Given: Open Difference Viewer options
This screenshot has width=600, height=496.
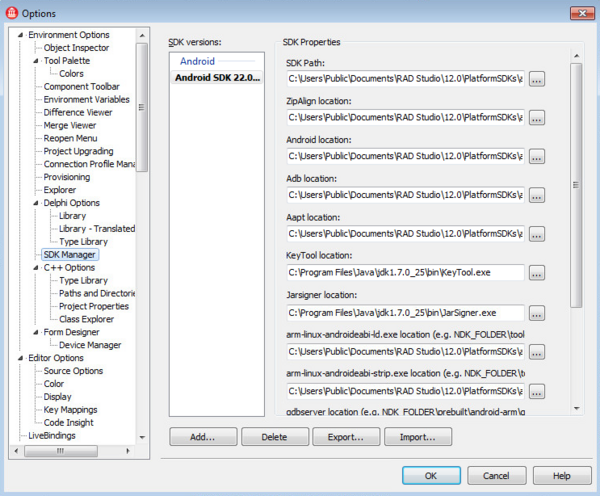Looking at the screenshot, I should point(78,113).
